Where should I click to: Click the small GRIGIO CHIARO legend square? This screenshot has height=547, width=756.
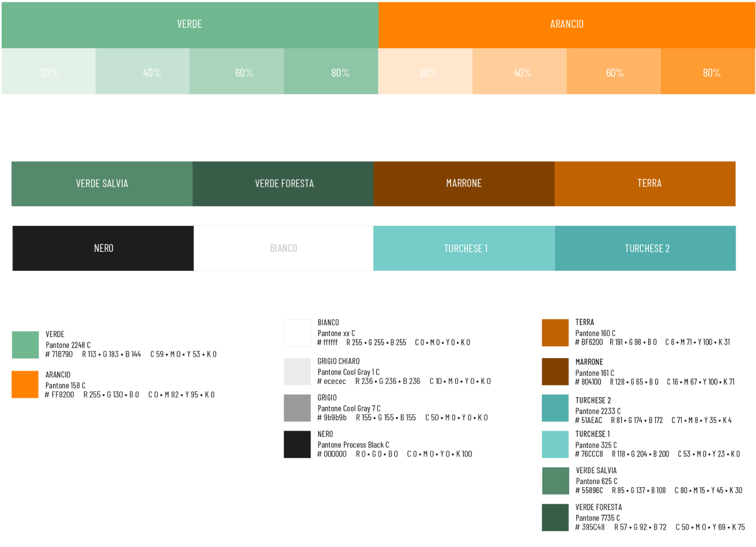(297, 371)
